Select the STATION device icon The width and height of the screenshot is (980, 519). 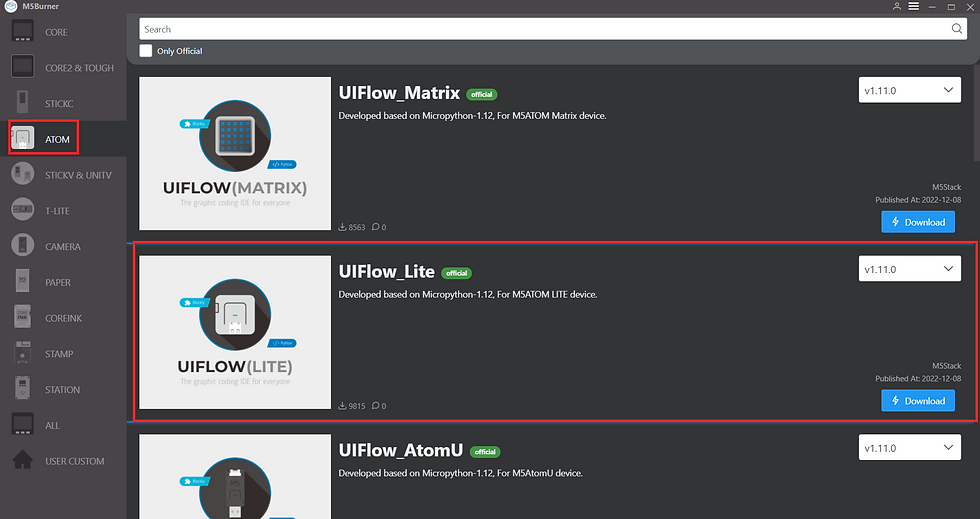(22, 388)
